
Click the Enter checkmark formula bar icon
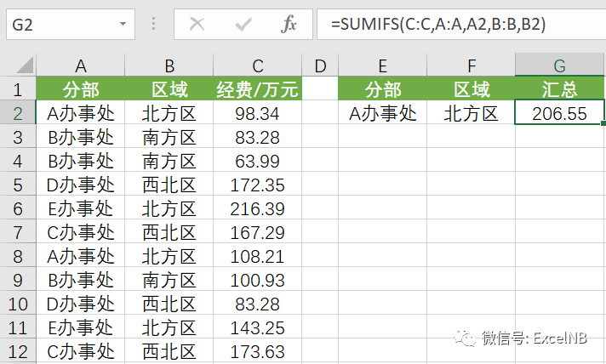pyautogui.click(x=243, y=25)
